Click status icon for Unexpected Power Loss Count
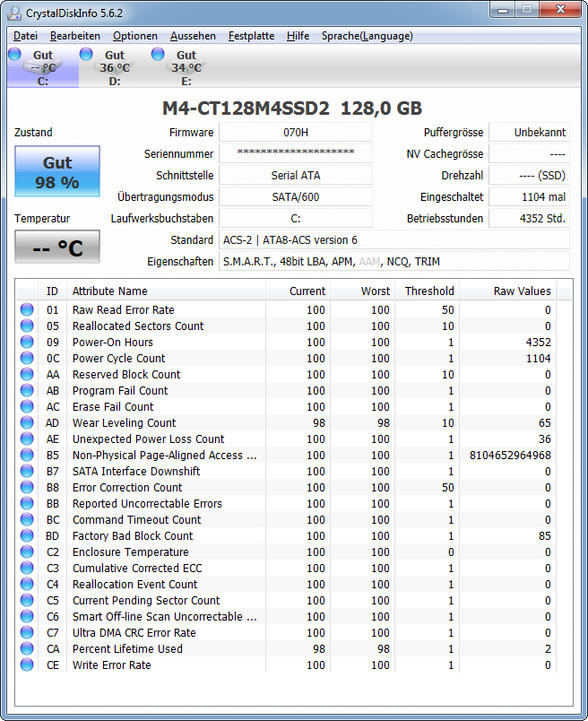 coord(27,439)
